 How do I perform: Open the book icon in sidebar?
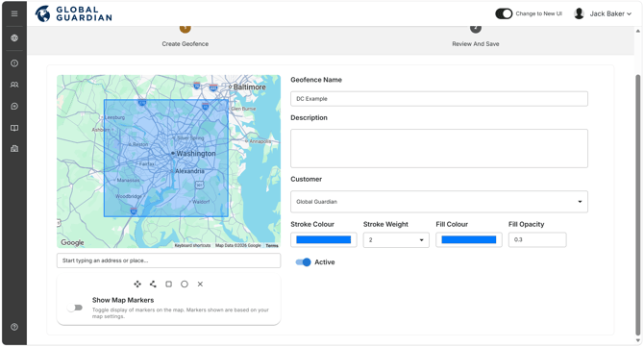click(14, 128)
